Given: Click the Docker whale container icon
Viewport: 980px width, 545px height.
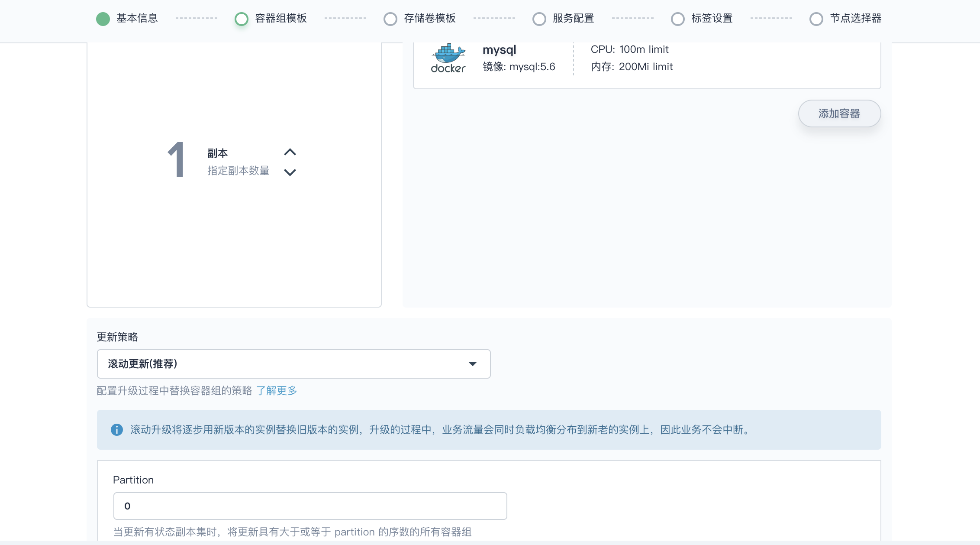Looking at the screenshot, I should tap(448, 58).
